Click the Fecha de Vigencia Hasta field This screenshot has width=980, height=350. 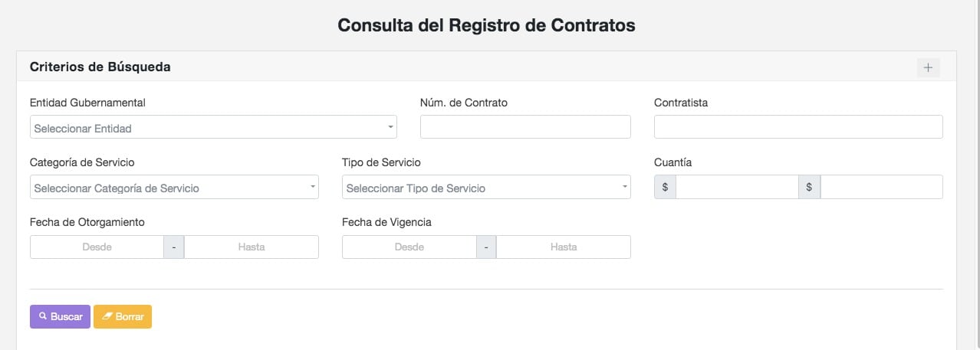click(x=564, y=247)
